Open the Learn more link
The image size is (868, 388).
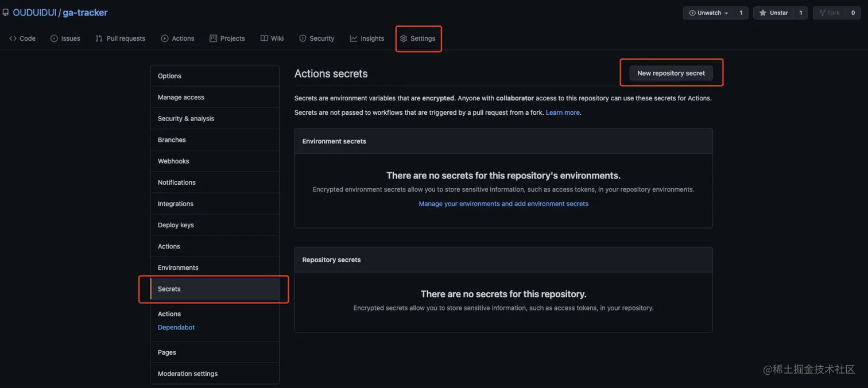[562, 112]
